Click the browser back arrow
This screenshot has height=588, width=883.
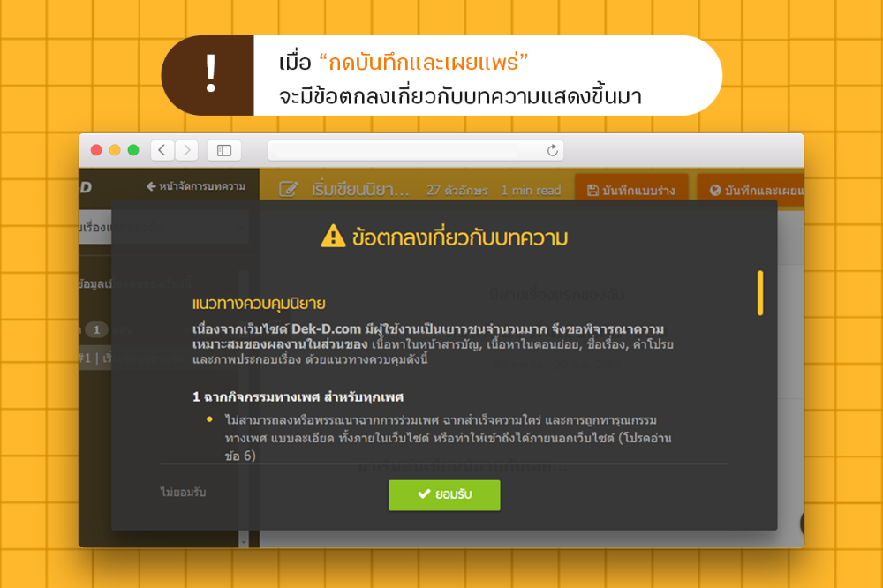(162, 150)
